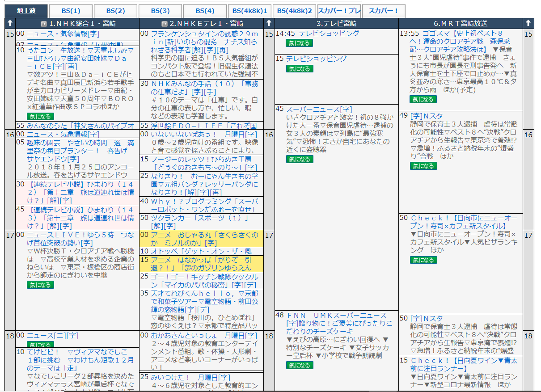Open the うたコン 生放送 program link
Screen dimensions: 541x392
click(x=80, y=58)
